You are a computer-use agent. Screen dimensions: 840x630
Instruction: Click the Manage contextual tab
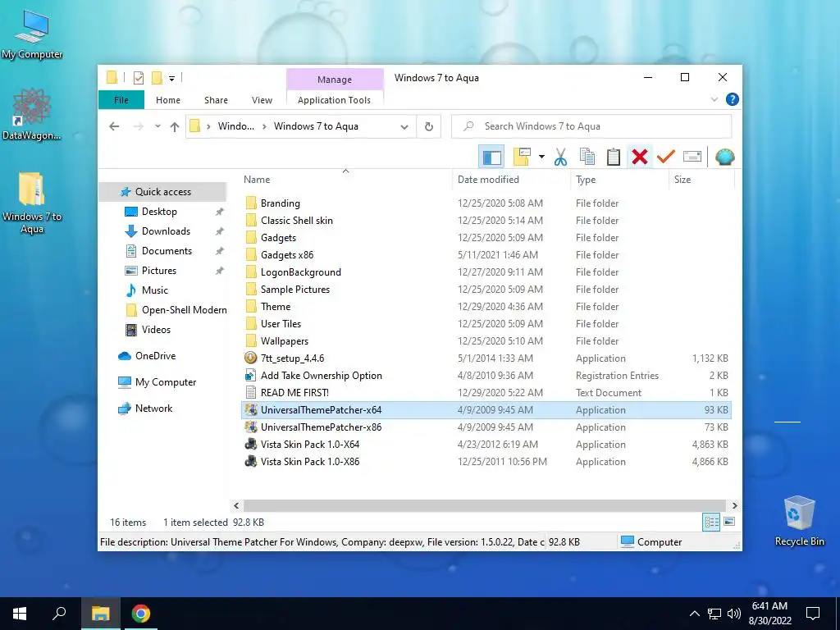[335, 80]
